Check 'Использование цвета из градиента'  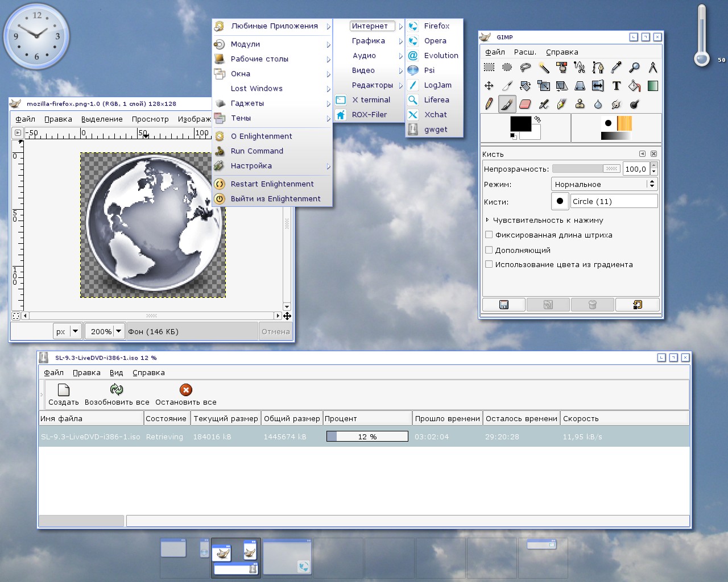pyautogui.click(x=489, y=264)
